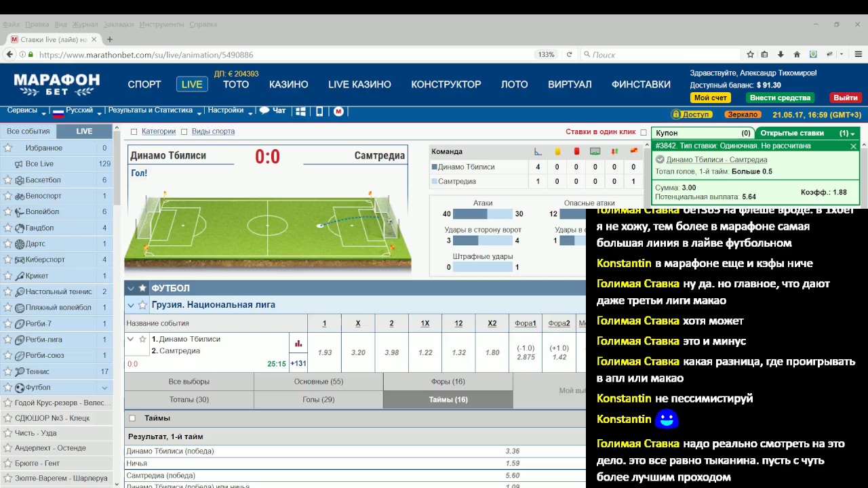Collapse the ФУТБОЛ section arrow

131,289
